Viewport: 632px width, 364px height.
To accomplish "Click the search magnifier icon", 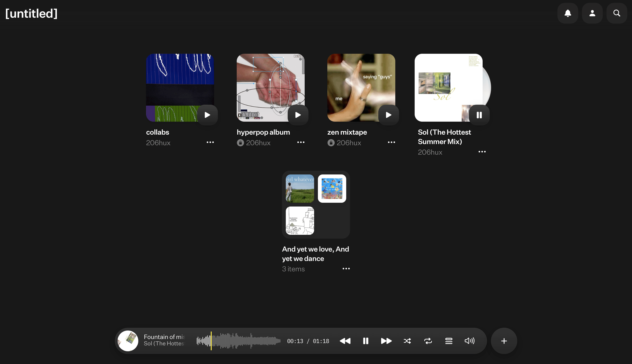I will [x=617, y=13].
